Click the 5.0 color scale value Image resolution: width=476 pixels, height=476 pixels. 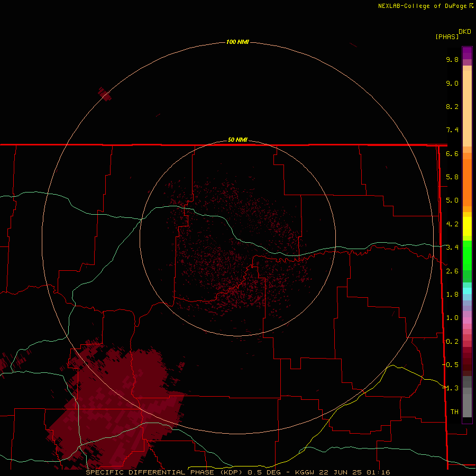(452, 200)
